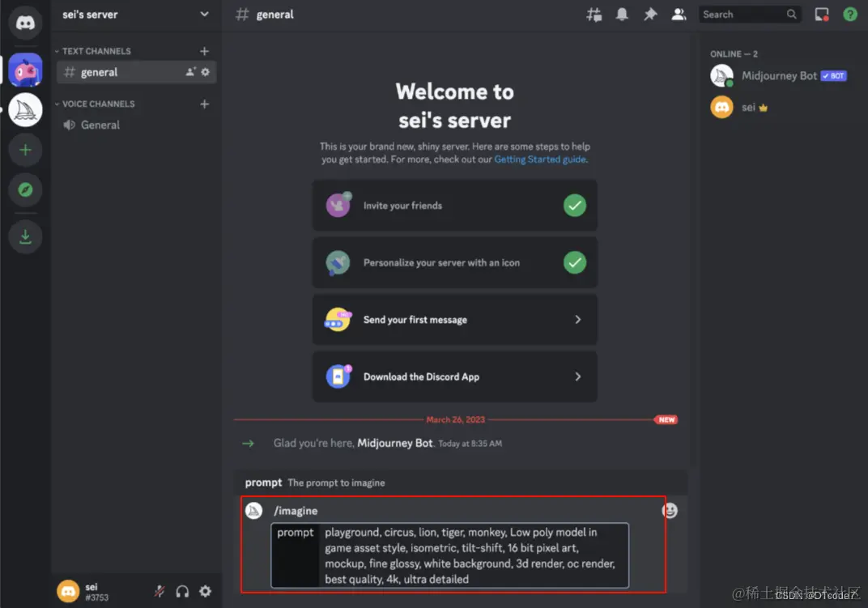
Task: Open Discord home direct messages icon
Action: click(25, 23)
